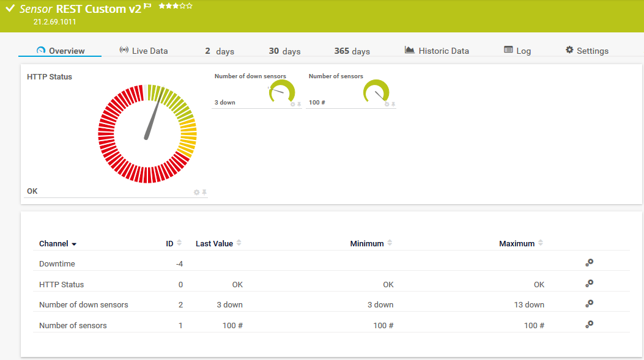Edit channel settings for Number of sensors row

click(589, 325)
